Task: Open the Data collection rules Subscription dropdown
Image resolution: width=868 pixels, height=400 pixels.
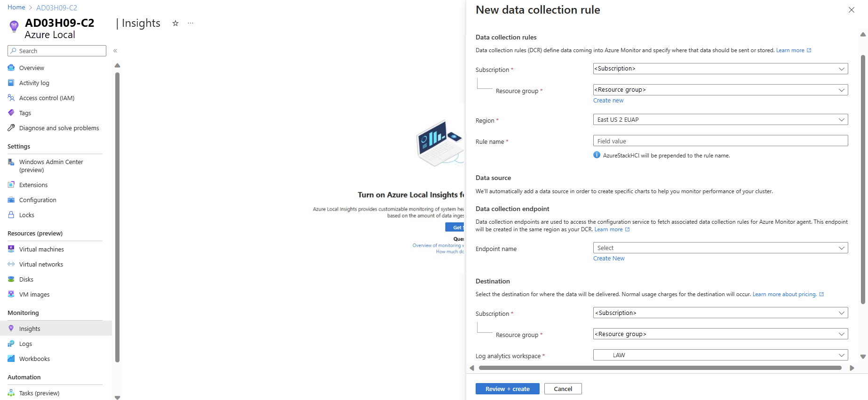Action: (x=720, y=69)
